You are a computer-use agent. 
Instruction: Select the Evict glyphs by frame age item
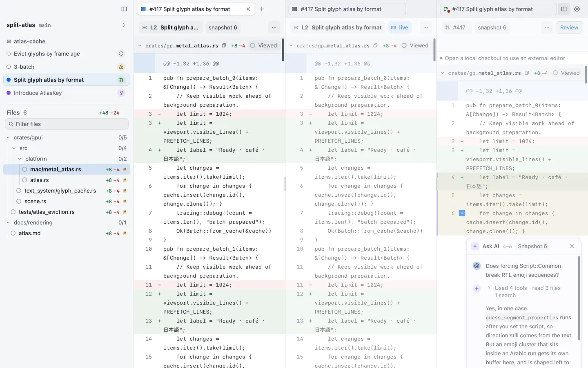67,54
